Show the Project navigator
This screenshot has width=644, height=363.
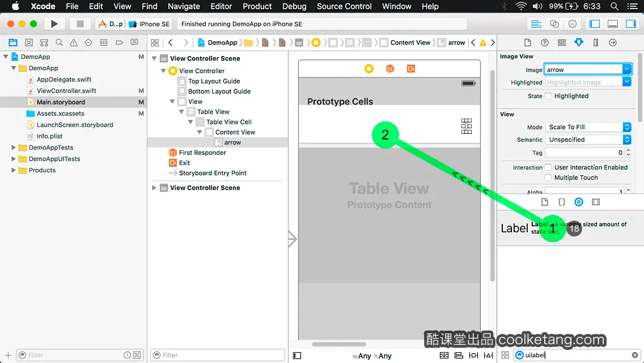pyautogui.click(x=12, y=43)
